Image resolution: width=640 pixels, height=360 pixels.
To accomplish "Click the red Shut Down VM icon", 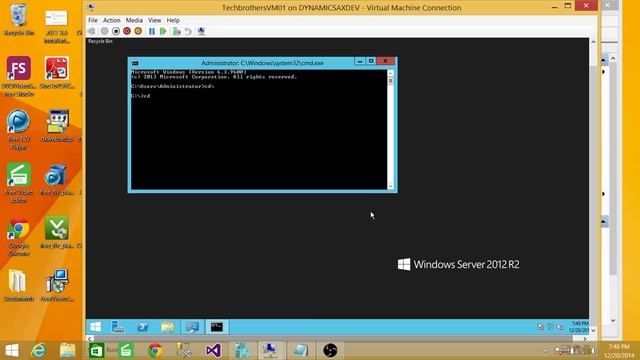I will [x=127, y=31].
